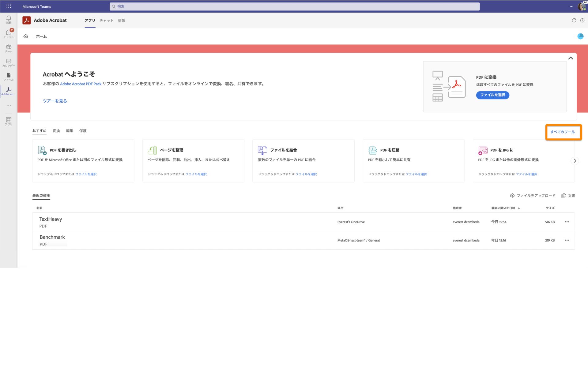Click ファイルをアップロード label
Screen dimensions: 588x366
click(x=536, y=196)
